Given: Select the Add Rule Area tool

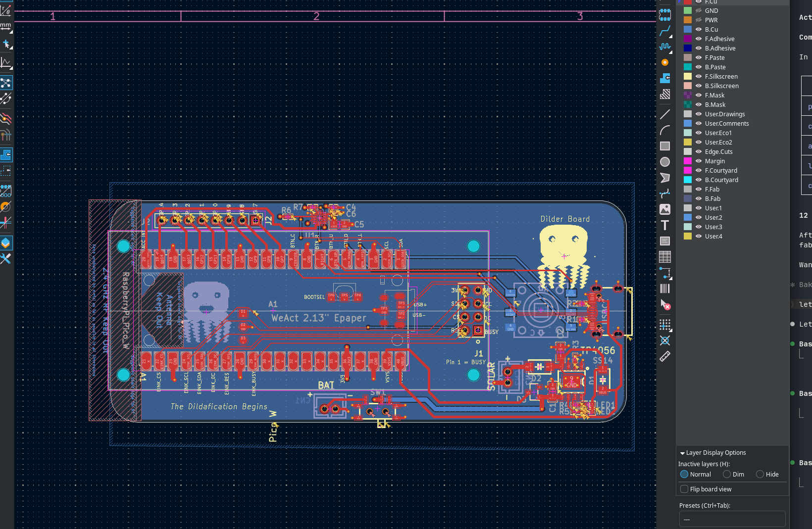Looking at the screenshot, I should point(665,94).
